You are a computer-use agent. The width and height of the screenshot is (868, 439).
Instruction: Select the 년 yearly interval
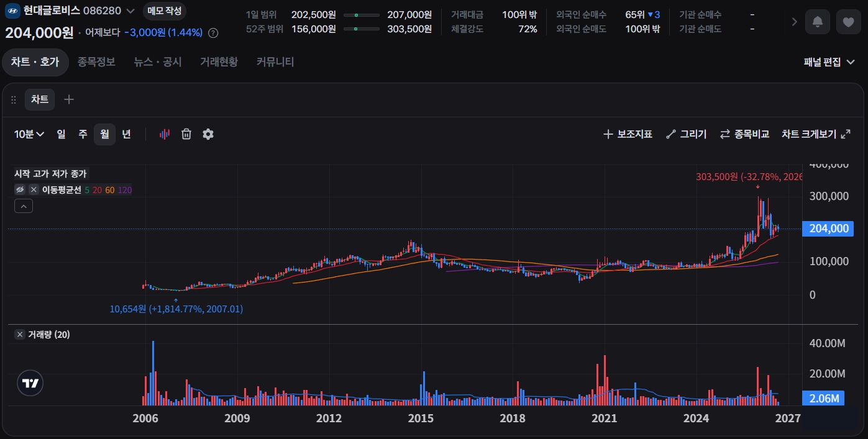tap(126, 134)
